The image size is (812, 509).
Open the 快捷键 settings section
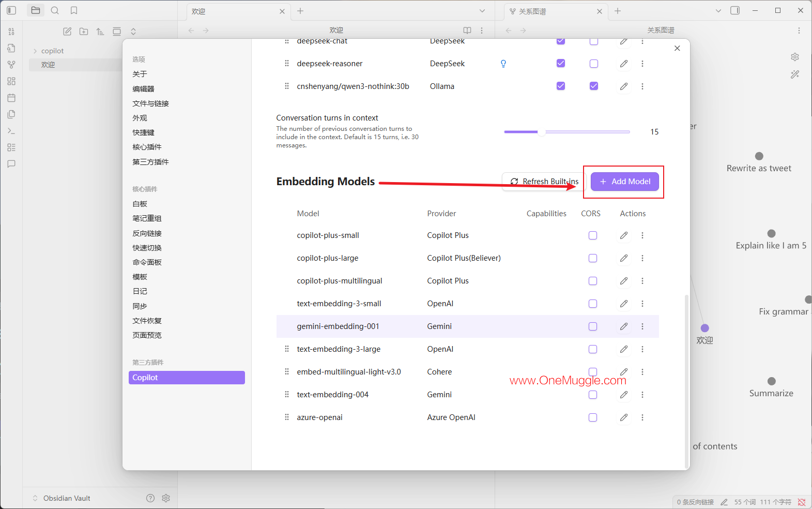pos(143,132)
